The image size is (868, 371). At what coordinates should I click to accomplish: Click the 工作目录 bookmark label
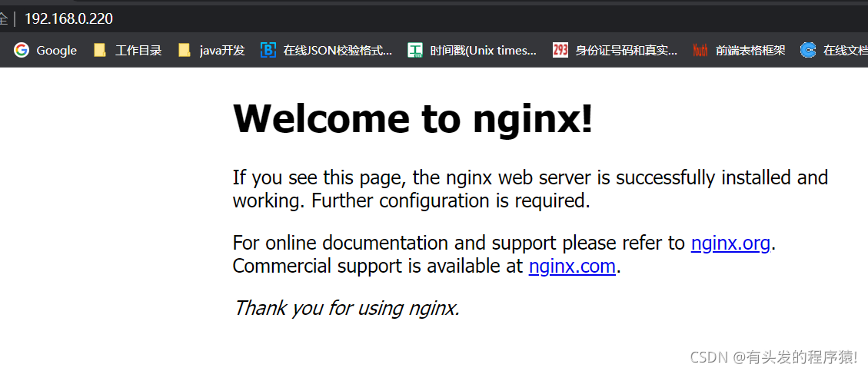[138, 51]
